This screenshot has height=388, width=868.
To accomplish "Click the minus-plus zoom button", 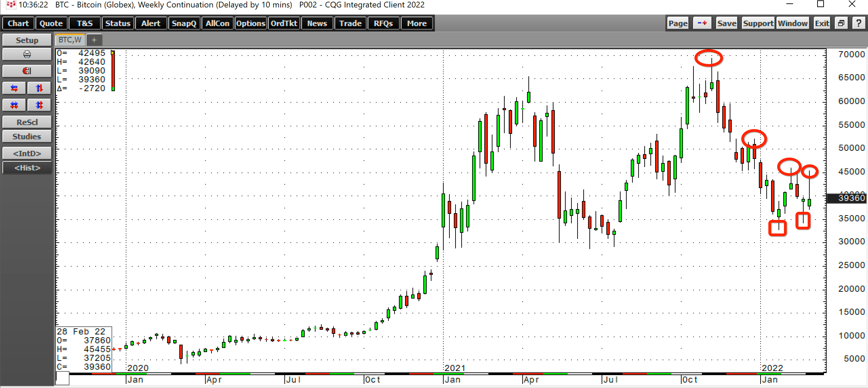I will (x=702, y=23).
